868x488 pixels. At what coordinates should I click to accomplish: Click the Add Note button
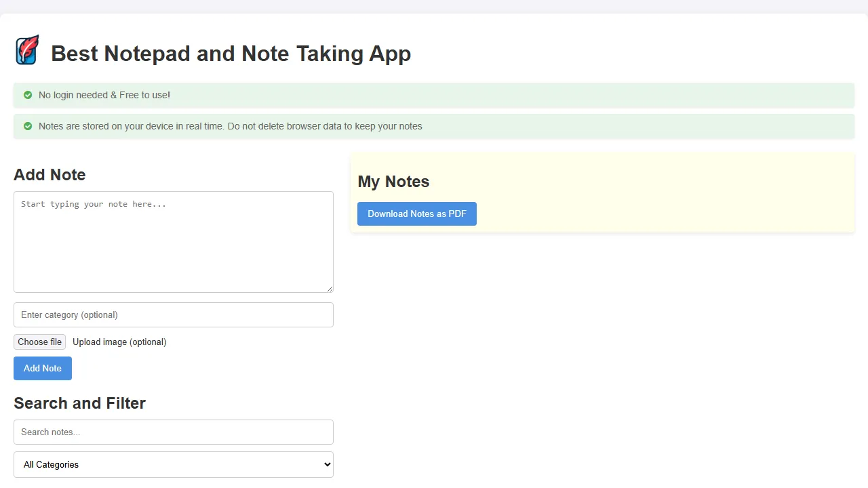[42, 368]
